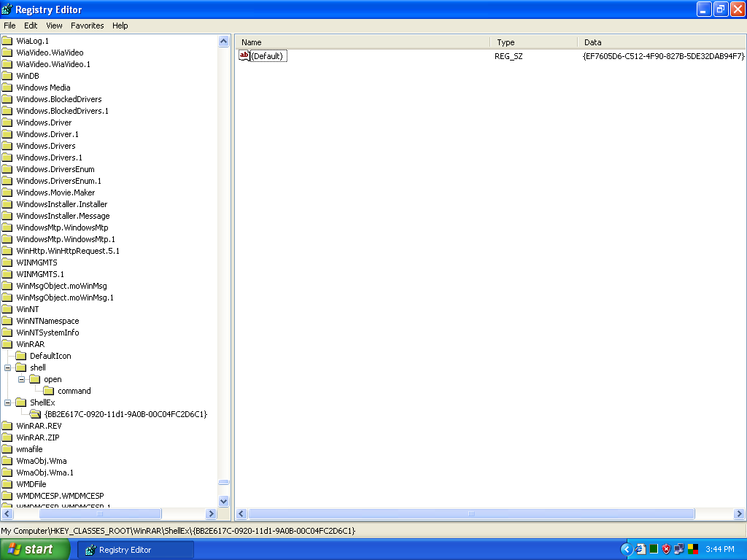Open the Windows Start menu
This screenshot has width=747, height=560.
pos(35,550)
